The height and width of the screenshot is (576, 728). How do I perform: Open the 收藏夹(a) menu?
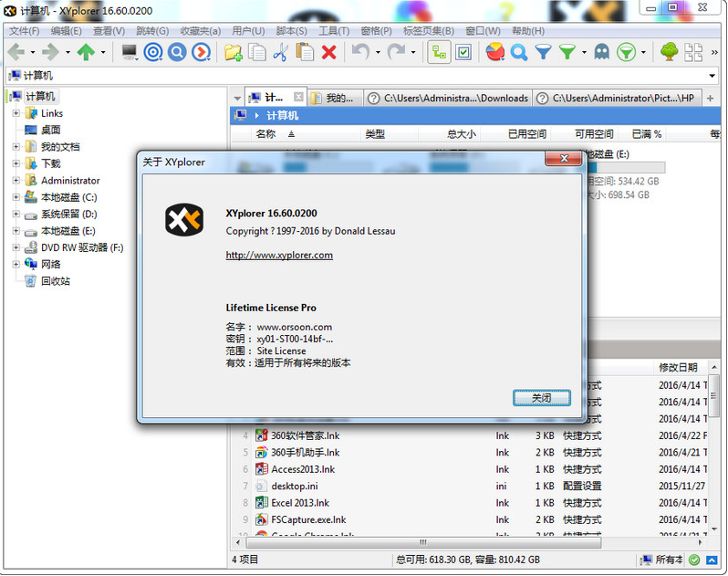point(200,31)
